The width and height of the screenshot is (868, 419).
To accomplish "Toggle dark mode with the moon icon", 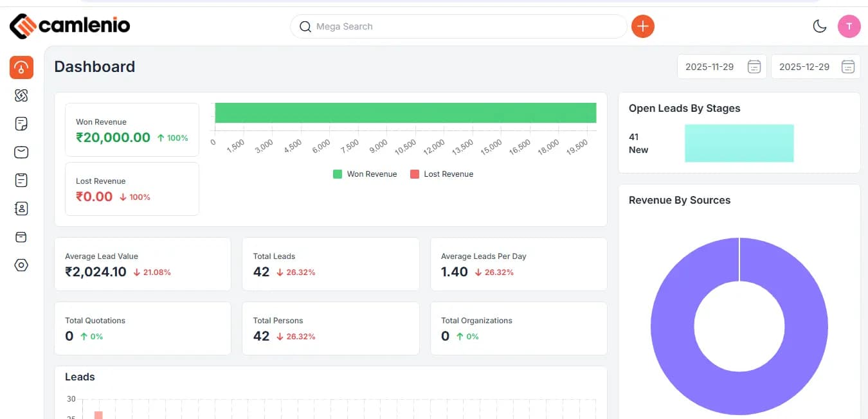I will click(x=820, y=26).
